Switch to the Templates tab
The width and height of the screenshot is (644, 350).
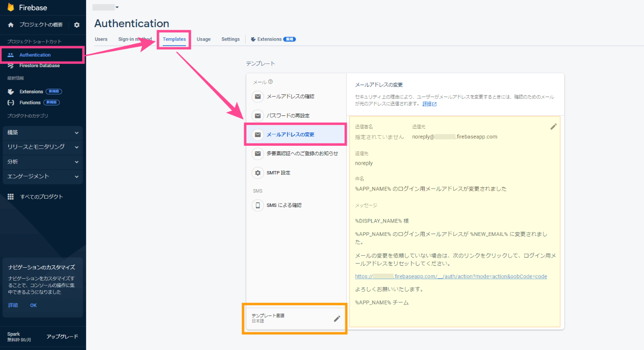174,40
